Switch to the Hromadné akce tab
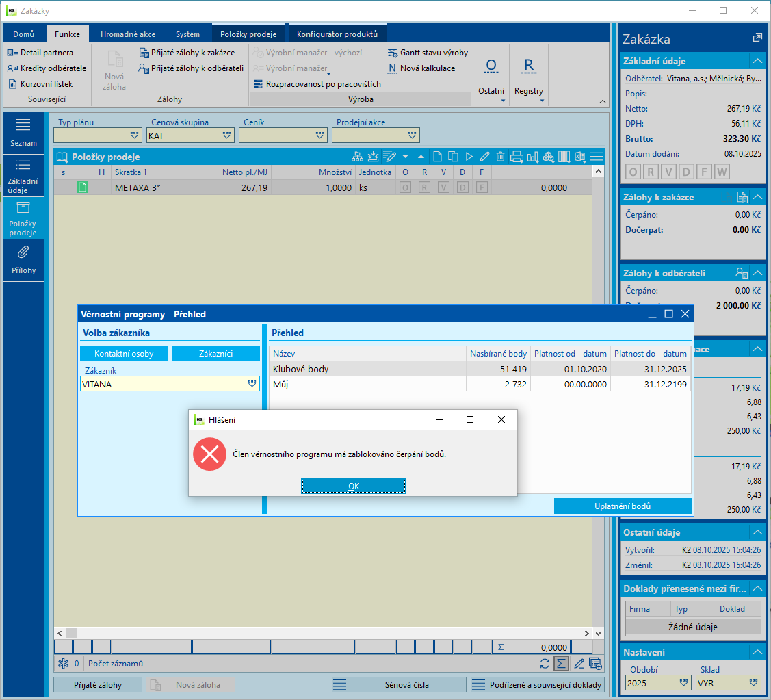The height and width of the screenshot is (700, 771). point(128,34)
